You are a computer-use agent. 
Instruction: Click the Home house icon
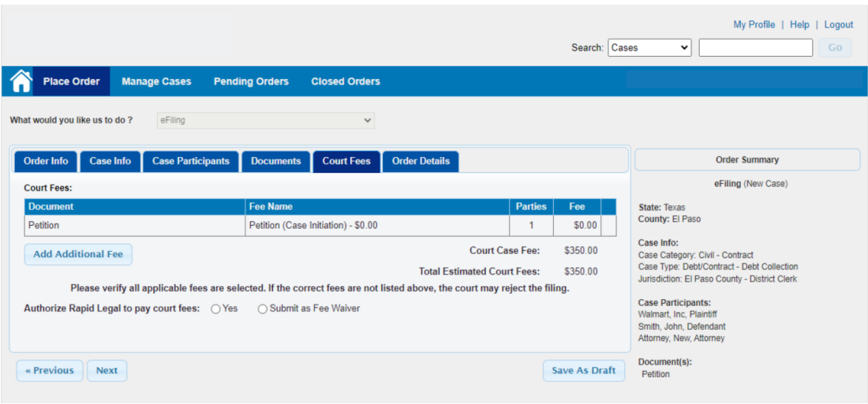pos(21,81)
